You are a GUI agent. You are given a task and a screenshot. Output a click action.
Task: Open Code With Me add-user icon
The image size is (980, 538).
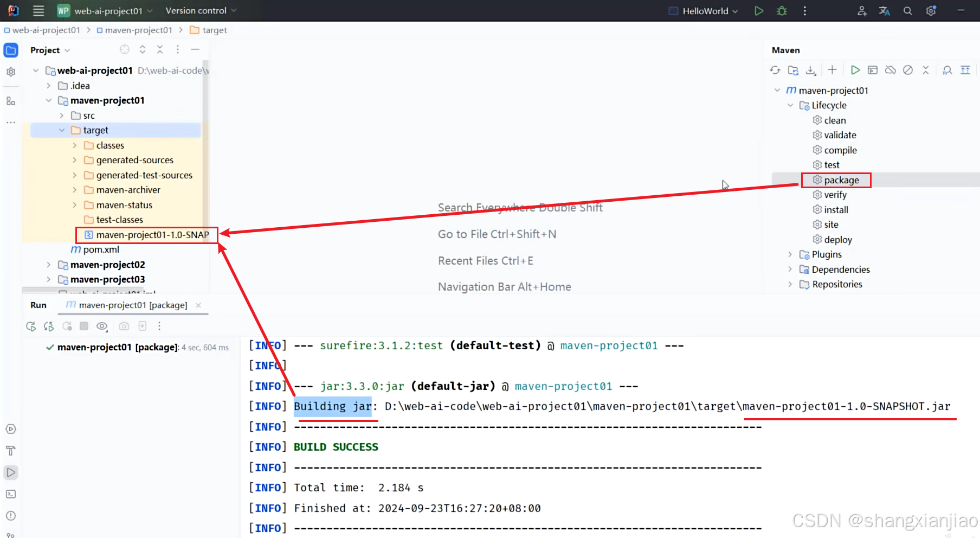pos(862,11)
